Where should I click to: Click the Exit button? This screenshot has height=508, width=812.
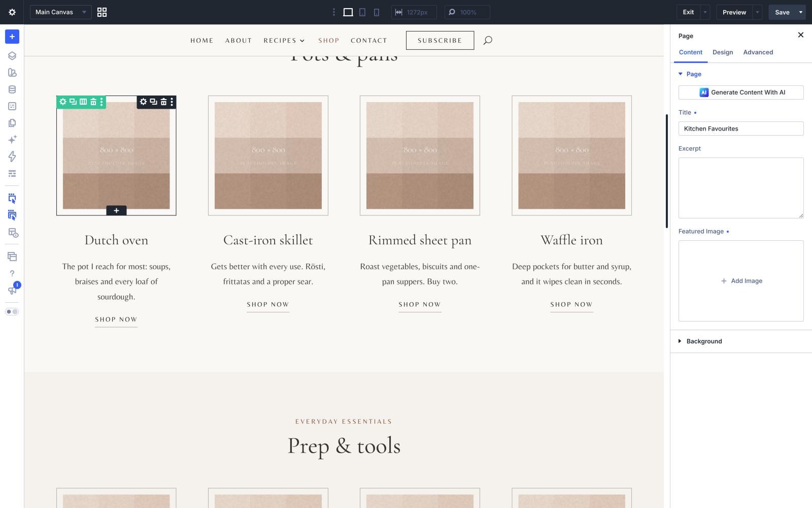688,12
